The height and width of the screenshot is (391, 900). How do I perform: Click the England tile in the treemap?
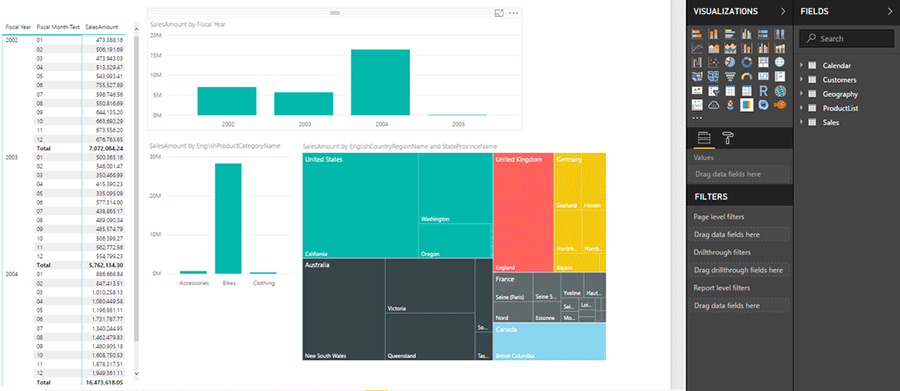523,212
